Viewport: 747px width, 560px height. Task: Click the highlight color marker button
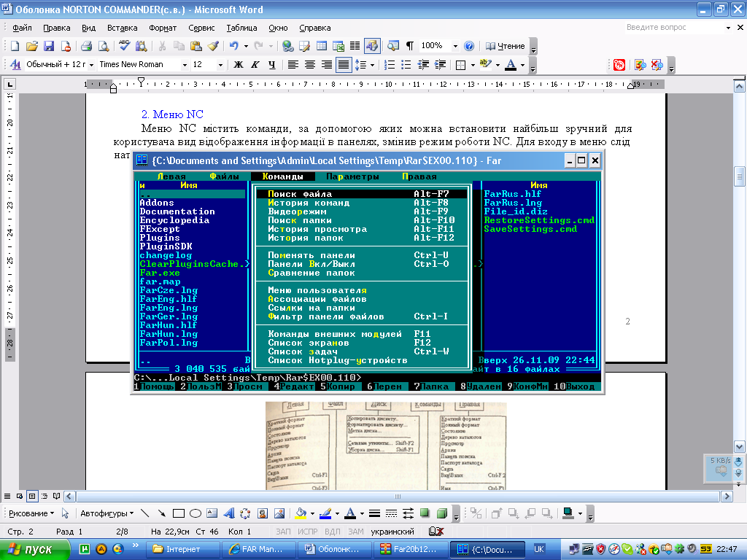[485, 65]
